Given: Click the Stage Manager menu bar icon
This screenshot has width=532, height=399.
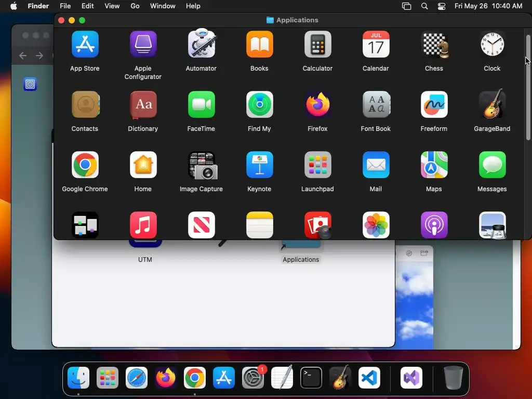Looking at the screenshot, I should point(406,6).
